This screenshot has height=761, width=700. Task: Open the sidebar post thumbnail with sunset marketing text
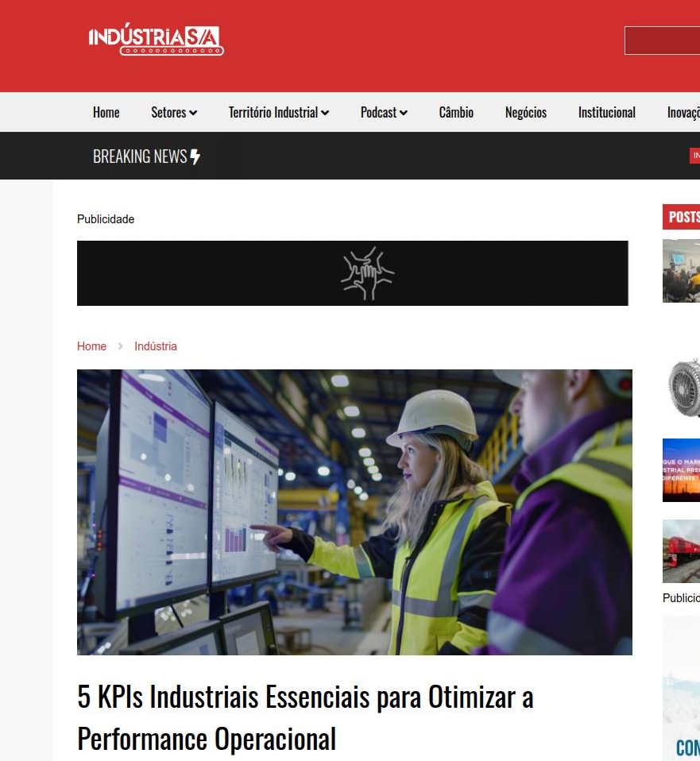[x=681, y=470]
